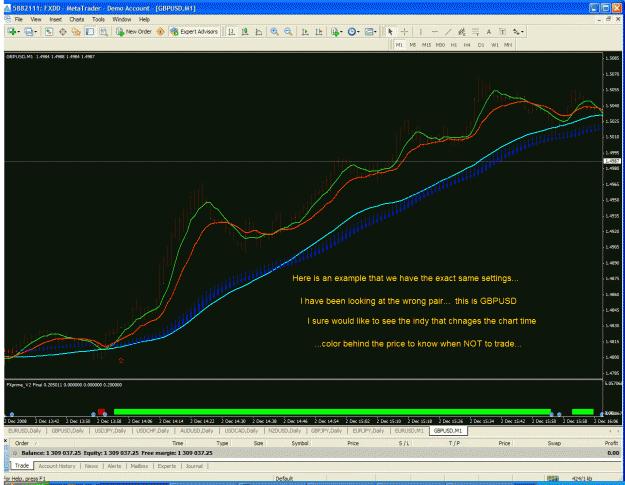Select the GBPUSD,M1 chart tab

click(448, 431)
